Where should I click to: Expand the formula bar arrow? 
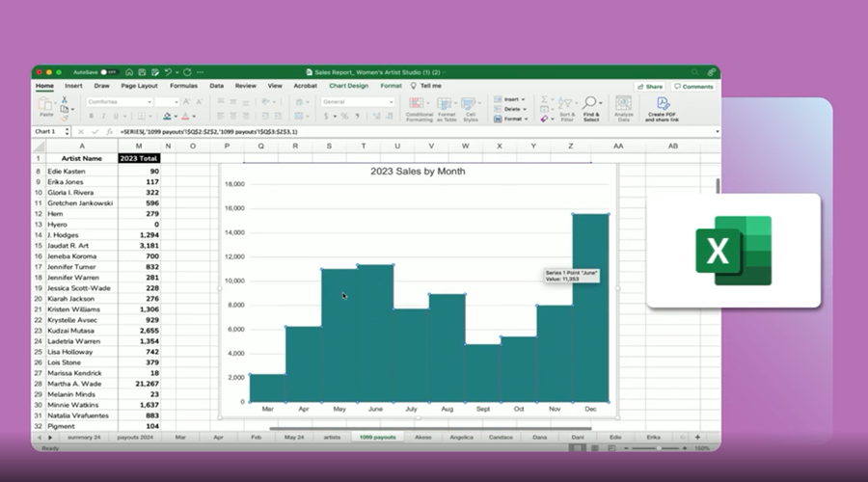click(x=717, y=132)
